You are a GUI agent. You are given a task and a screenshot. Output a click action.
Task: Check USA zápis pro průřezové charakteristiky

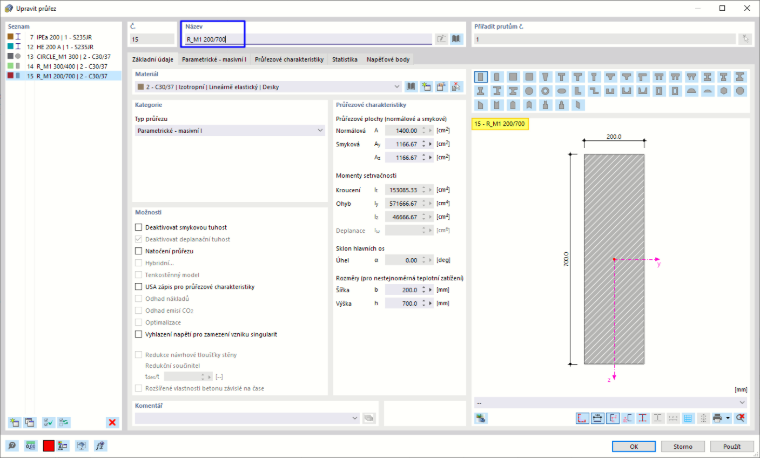coord(139,286)
